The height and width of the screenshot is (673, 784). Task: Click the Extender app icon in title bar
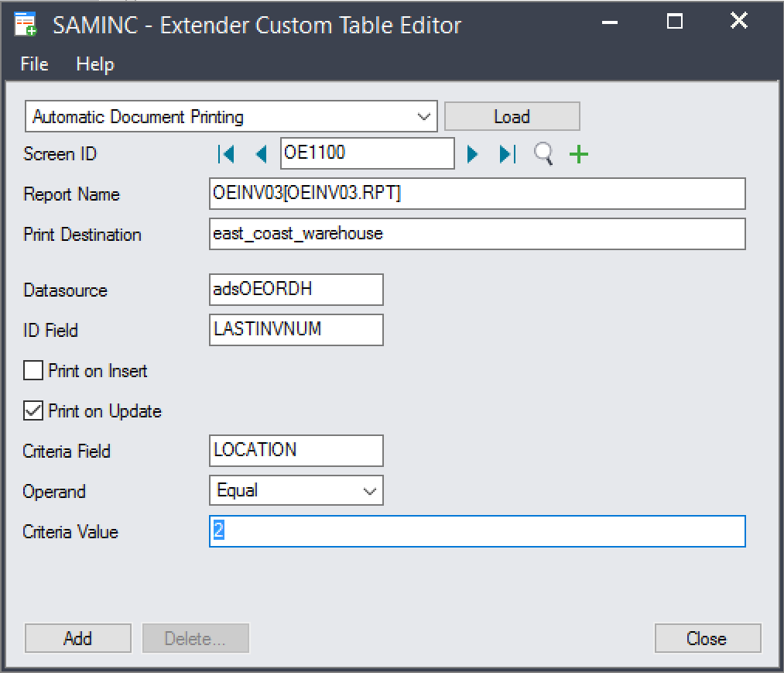[x=26, y=24]
